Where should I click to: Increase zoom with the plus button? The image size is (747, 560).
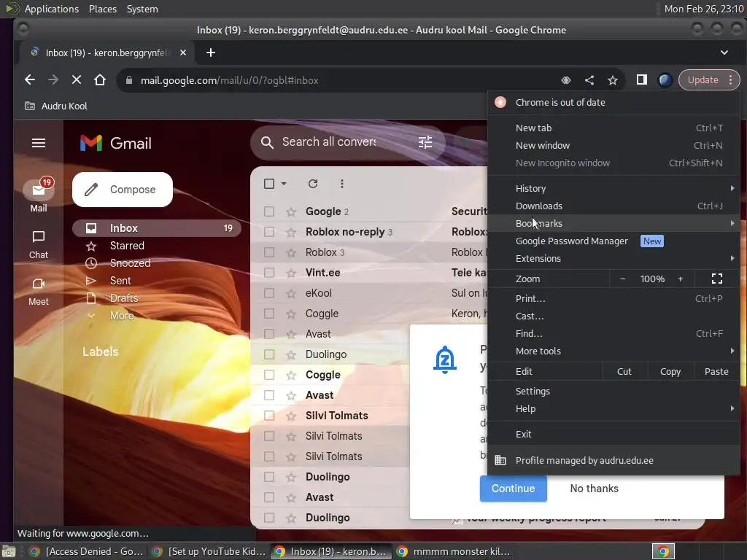click(x=681, y=279)
